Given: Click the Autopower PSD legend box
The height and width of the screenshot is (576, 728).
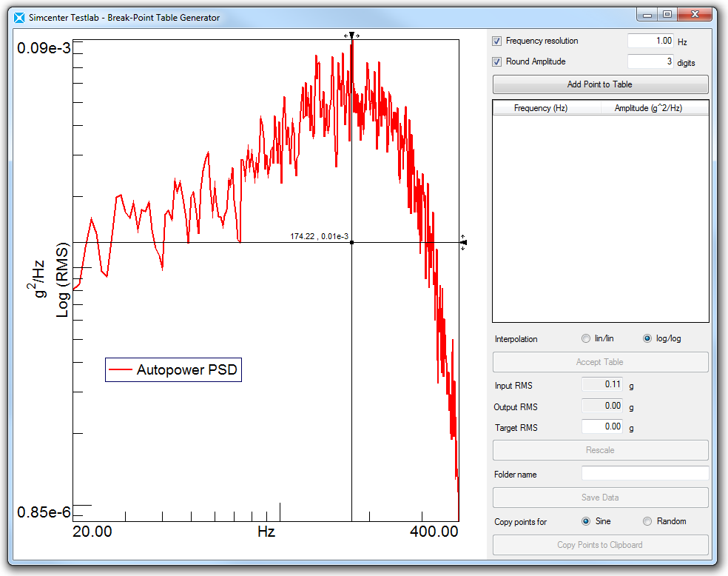Looking at the screenshot, I should pos(174,369).
